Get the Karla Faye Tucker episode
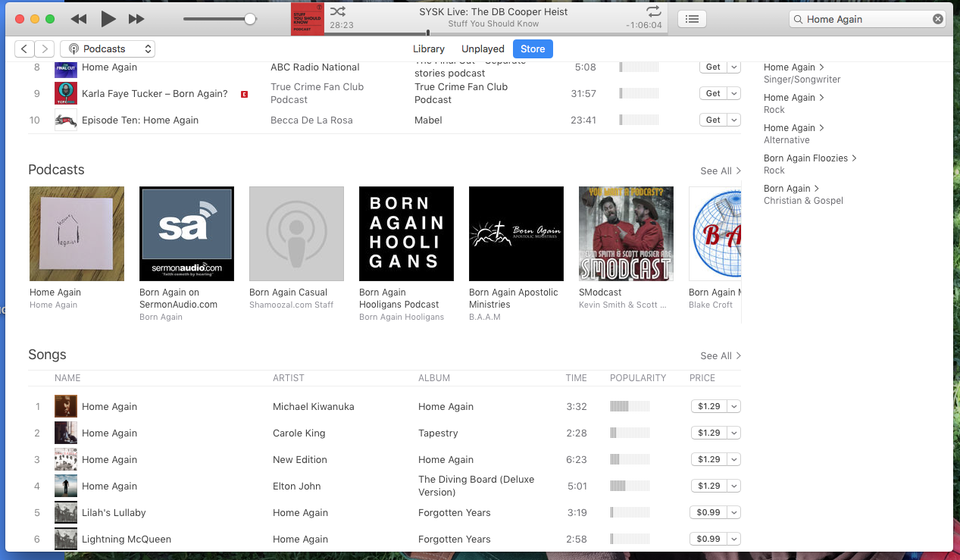The image size is (960, 560). [x=713, y=93]
